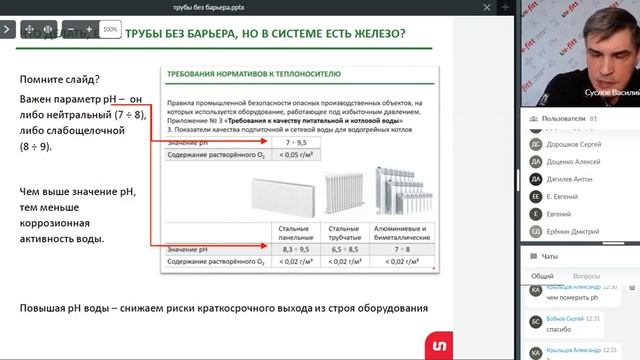This screenshot has width=640, height=360.
Task: Click avatar КА beside 'чем померить ph'
Action: click(536, 290)
